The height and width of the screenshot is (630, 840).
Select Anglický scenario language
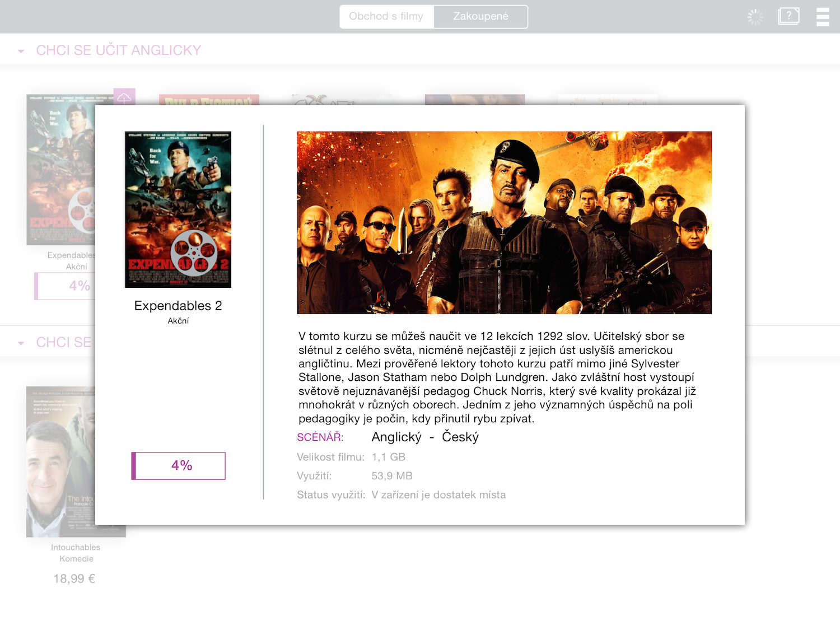click(396, 437)
